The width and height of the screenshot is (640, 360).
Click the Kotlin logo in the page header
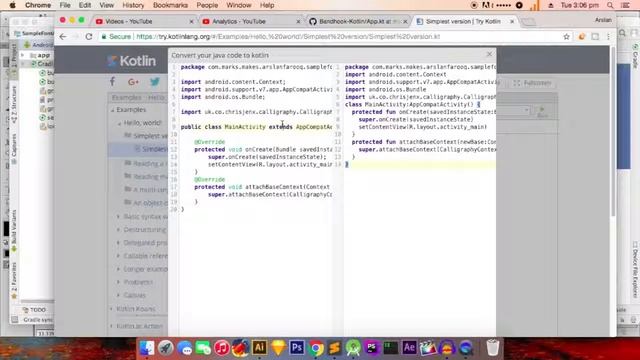(x=131, y=61)
